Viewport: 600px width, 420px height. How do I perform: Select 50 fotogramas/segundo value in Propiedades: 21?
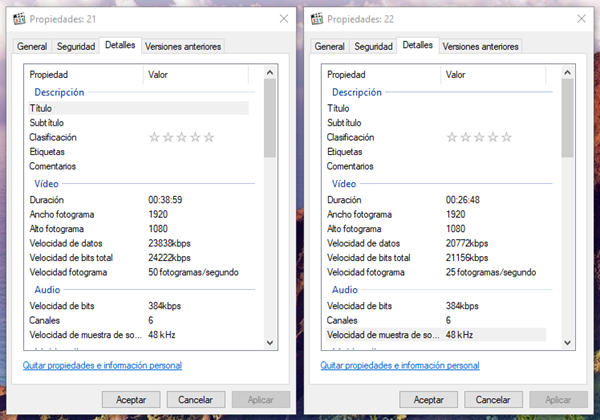[193, 272]
